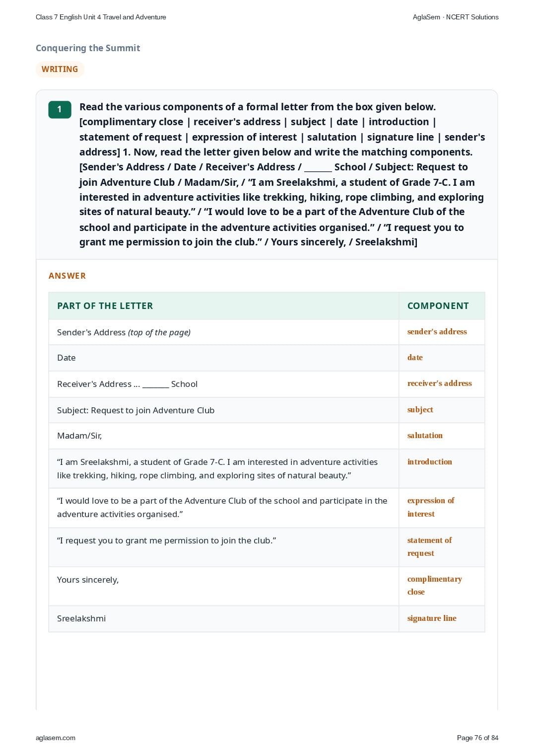Click the subject component answer
Image resolution: width=534 pixels, height=756 pixels.
click(420, 410)
